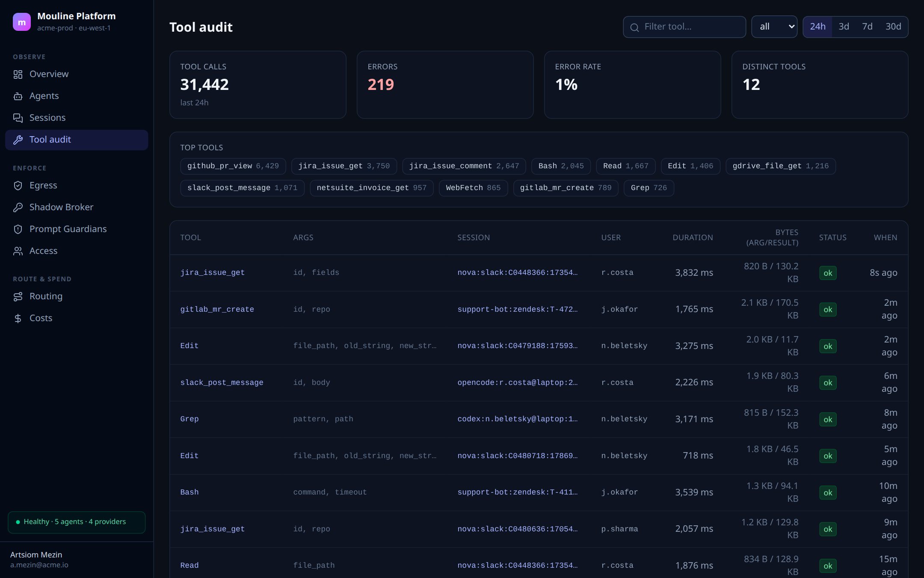Click the Errors 219 stat card

click(x=445, y=85)
